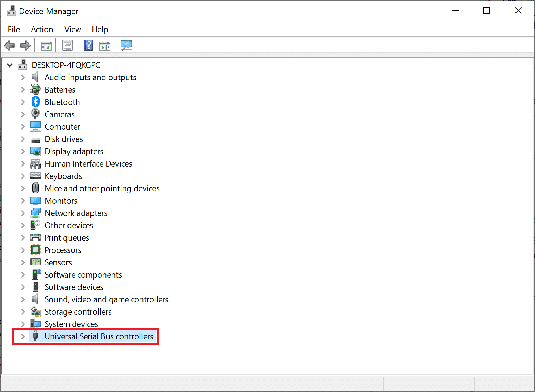Open the Action menu
This screenshot has height=392, width=535.
(42, 29)
